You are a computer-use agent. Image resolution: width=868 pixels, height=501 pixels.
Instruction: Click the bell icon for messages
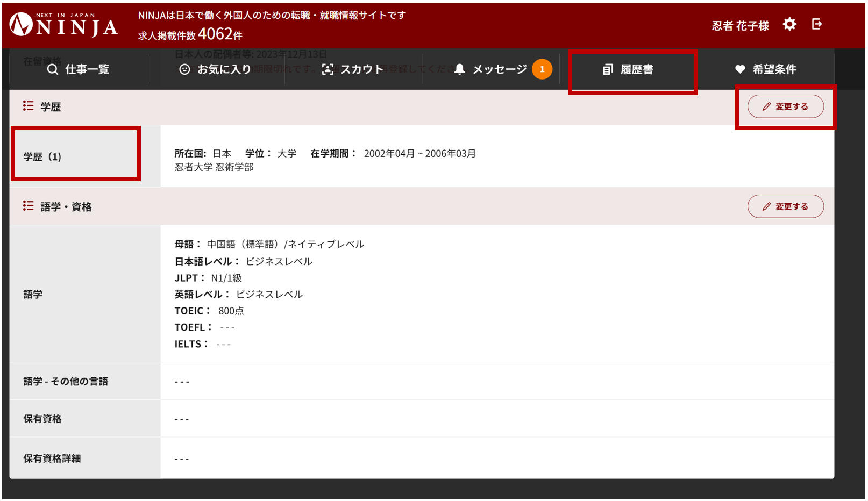tap(459, 69)
